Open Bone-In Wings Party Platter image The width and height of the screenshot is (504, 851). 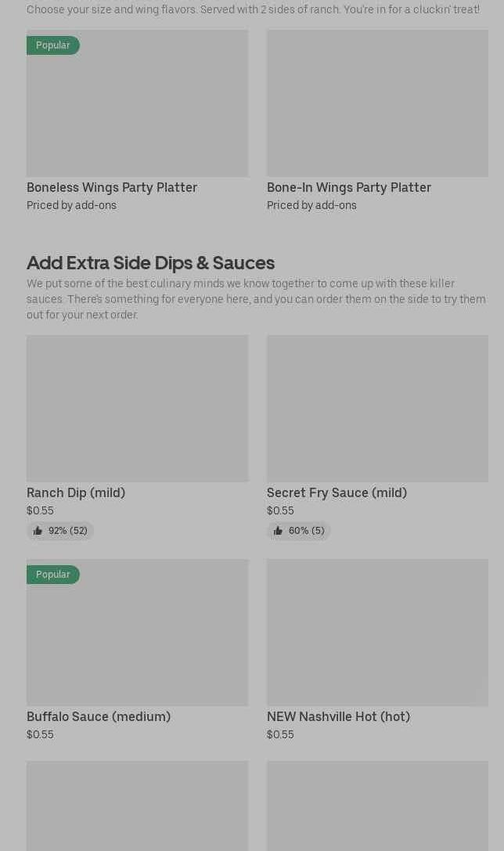[377, 103]
